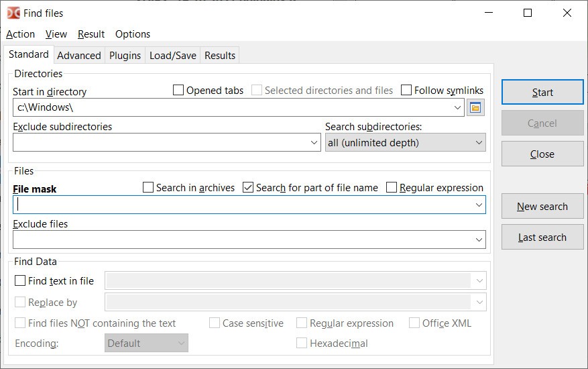The height and width of the screenshot is (369, 588).
Task: Switch to the Advanced tab
Action: click(79, 56)
